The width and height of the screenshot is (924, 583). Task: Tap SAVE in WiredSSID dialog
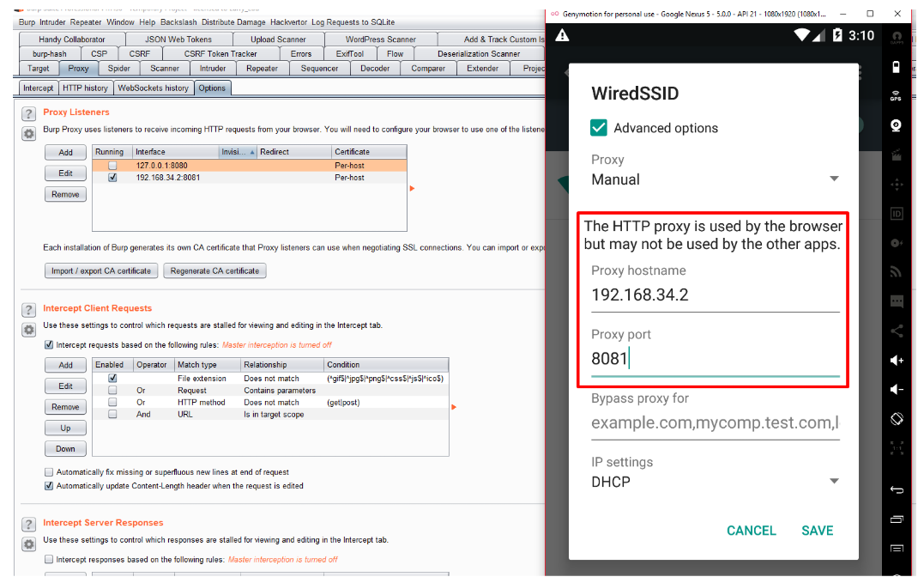pyautogui.click(x=818, y=531)
